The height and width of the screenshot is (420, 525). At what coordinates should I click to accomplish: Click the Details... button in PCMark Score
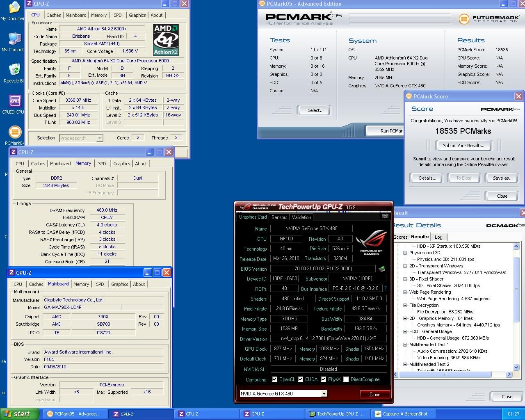(427, 178)
